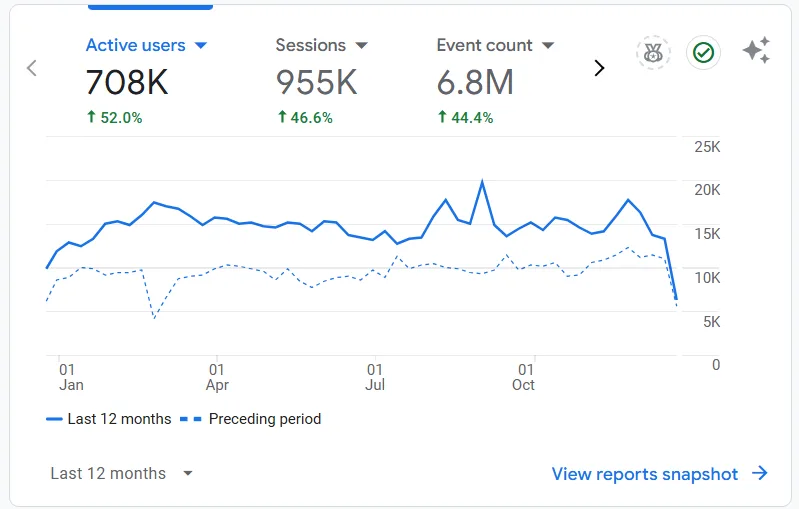Open the Sessions metric dropdown arrow
This screenshot has width=799, height=509.
coord(361,46)
